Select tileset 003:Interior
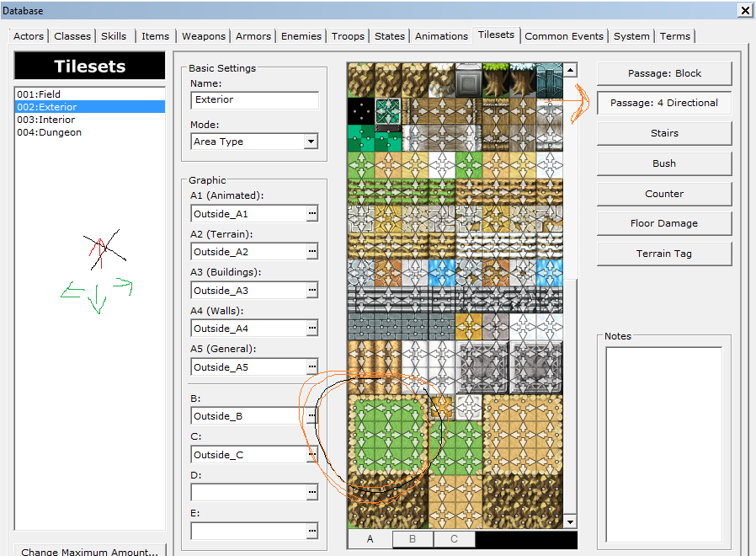The height and width of the screenshot is (556, 756). click(x=90, y=120)
